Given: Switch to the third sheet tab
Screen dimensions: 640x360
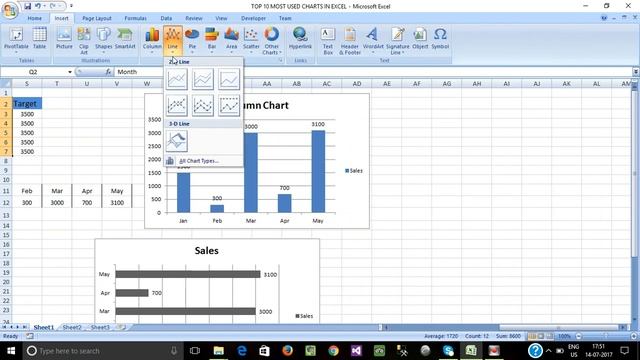Looking at the screenshot, I should pyautogui.click(x=100, y=327).
